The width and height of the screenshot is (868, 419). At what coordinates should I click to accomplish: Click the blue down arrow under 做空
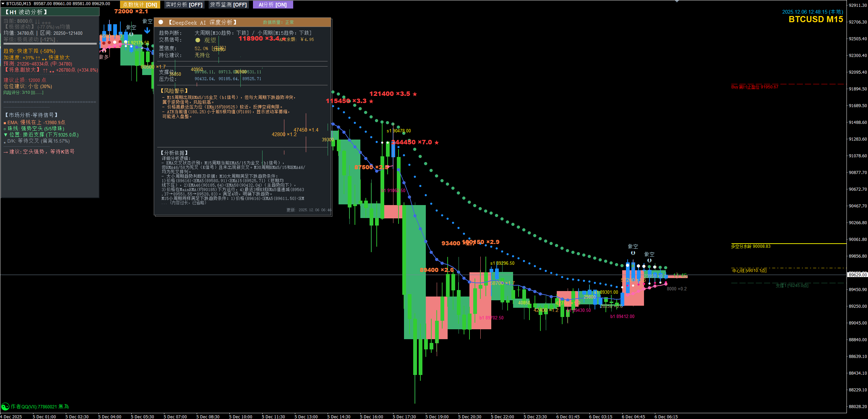(x=147, y=31)
